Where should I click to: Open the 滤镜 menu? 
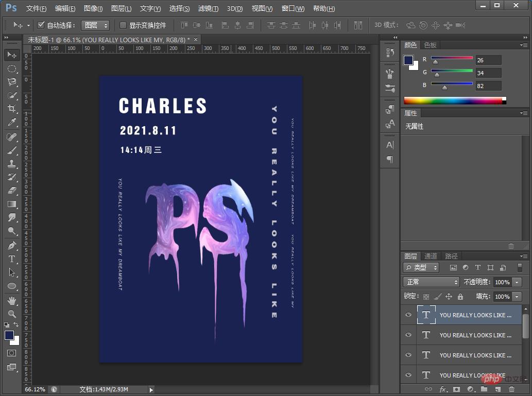pos(208,8)
